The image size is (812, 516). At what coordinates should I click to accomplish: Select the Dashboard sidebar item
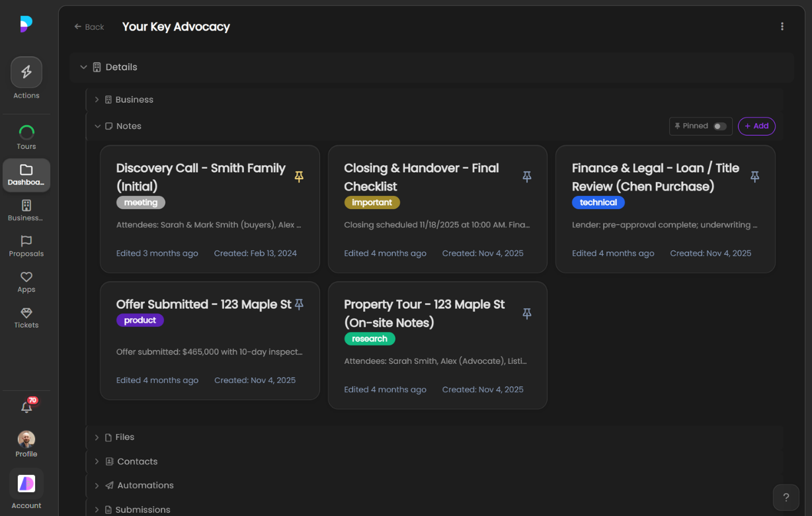tap(26, 175)
